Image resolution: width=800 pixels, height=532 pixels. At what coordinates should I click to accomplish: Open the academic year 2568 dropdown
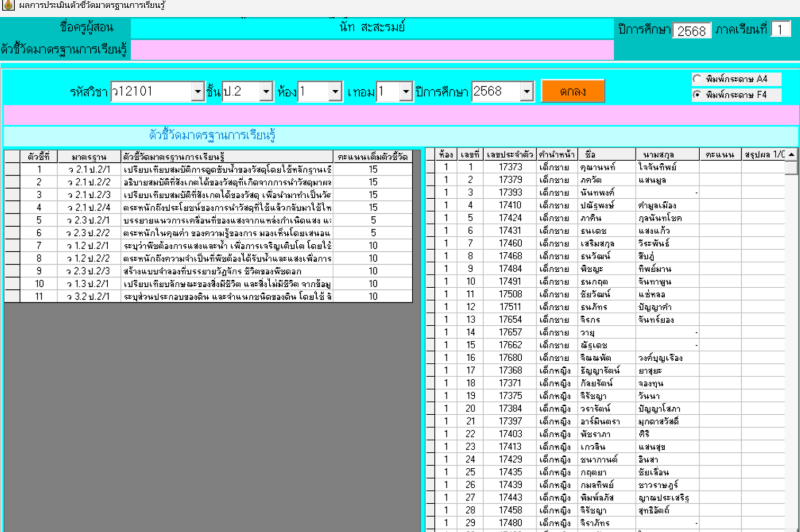526,91
